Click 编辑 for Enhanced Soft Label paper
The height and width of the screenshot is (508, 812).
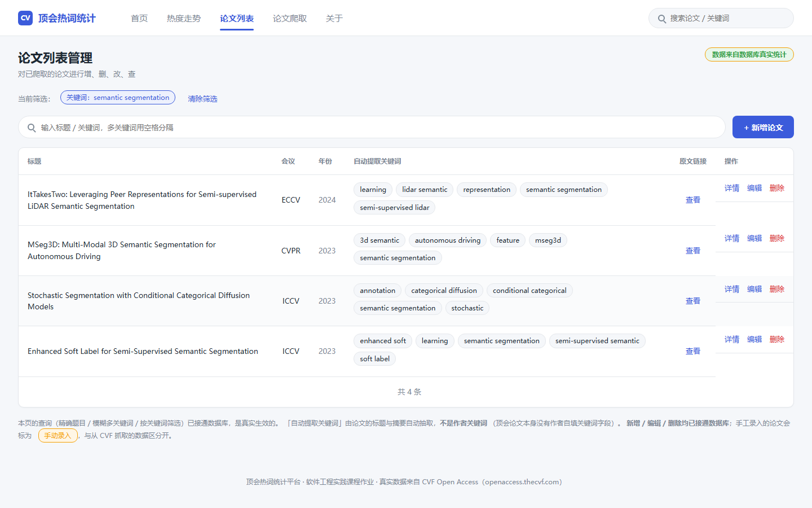click(754, 339)
